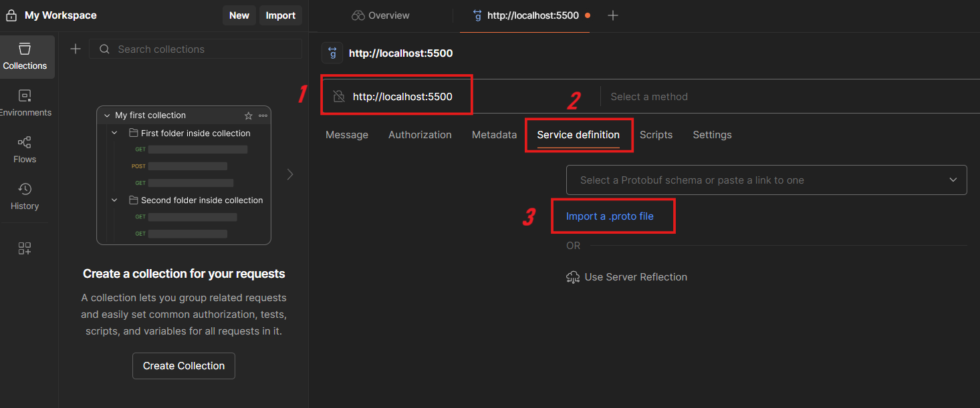This screenshot has height=408, width=980.
Task: Click the folder icon of First folder inside collection
Action: pos(133,133)
